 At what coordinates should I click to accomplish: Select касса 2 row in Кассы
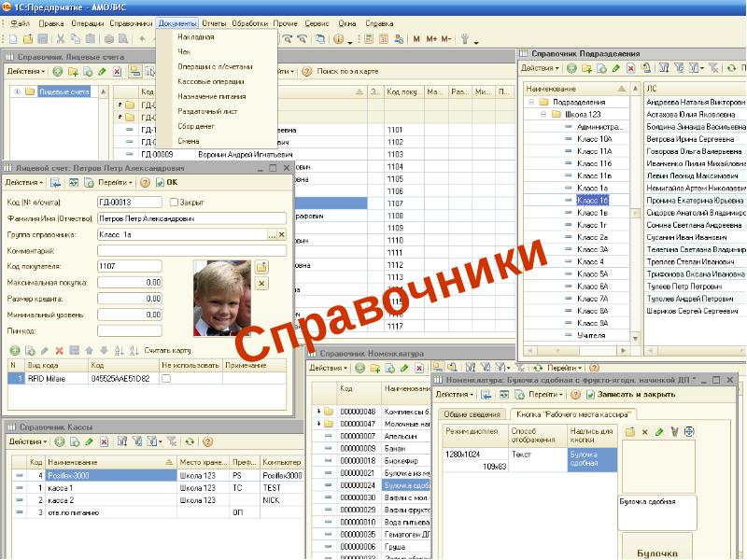[157, 500]
